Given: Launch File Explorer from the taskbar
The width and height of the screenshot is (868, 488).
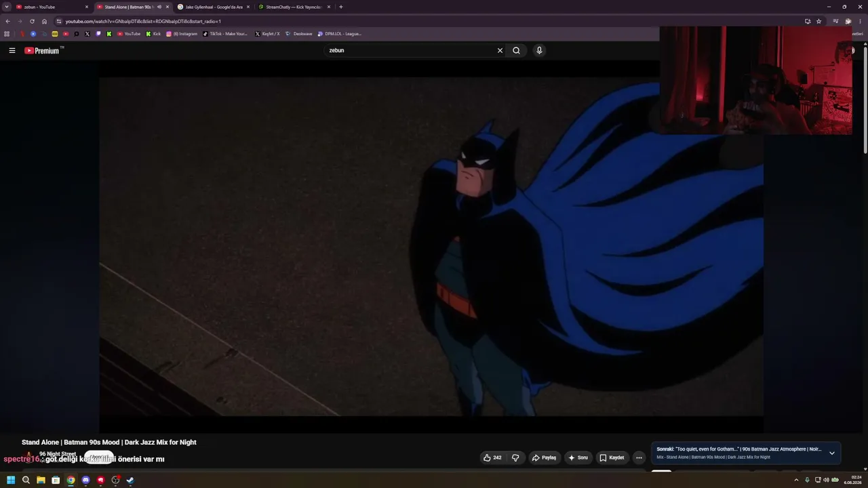Looking at the screenshot, I should coord(41,480).
